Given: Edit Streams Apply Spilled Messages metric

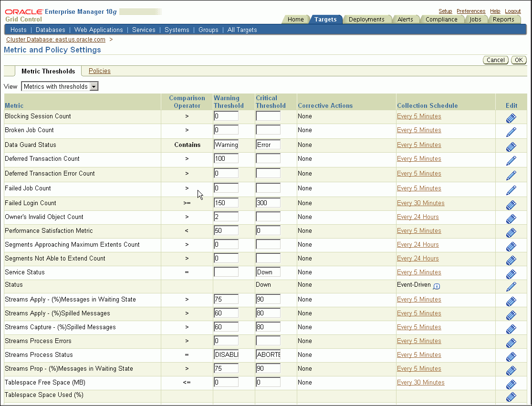Looking at the screenshot, I should [x=511, y=315].
